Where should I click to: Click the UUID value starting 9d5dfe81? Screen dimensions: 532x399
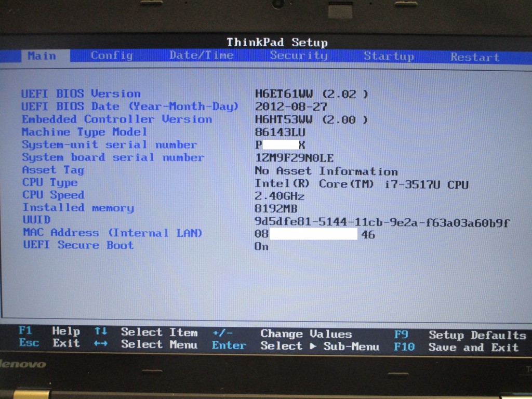(382, 222)
